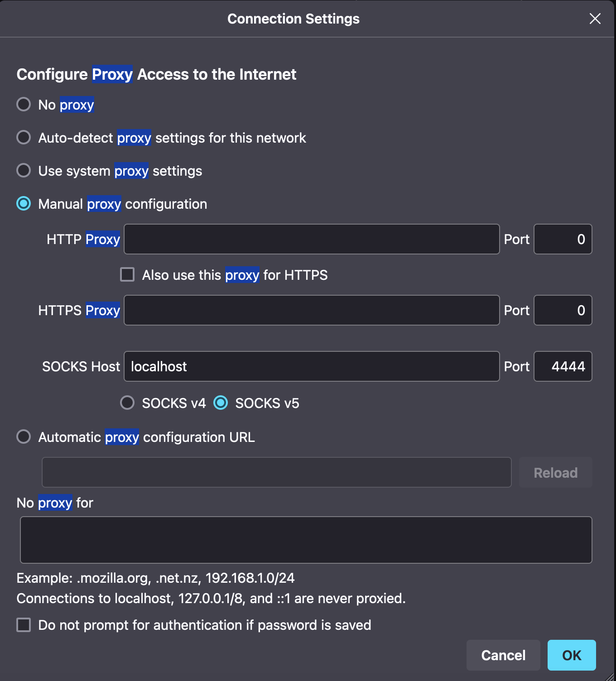The height and width of the screenshot is (681, 616).
Task: Select the SOCKS v5 radio button
Action: (221, 403)
